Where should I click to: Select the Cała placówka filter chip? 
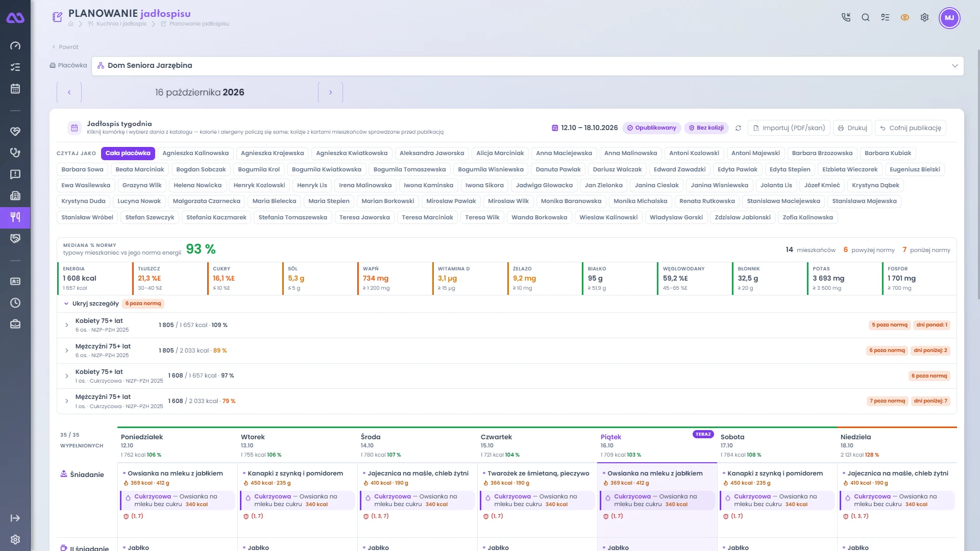pos(128,153)
